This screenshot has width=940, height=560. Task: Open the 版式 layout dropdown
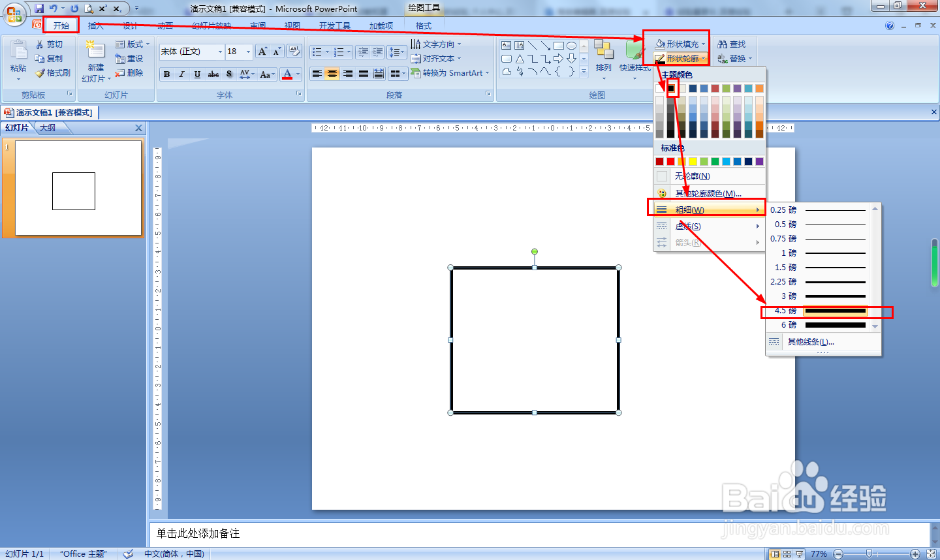[133, 44]
